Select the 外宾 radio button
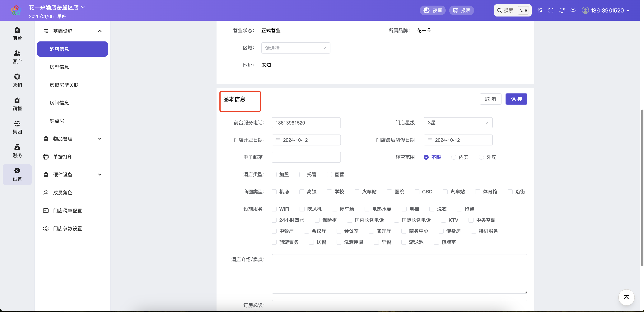Image resolution: width=644 pixels, height=312 pixels. pos(481,157)
